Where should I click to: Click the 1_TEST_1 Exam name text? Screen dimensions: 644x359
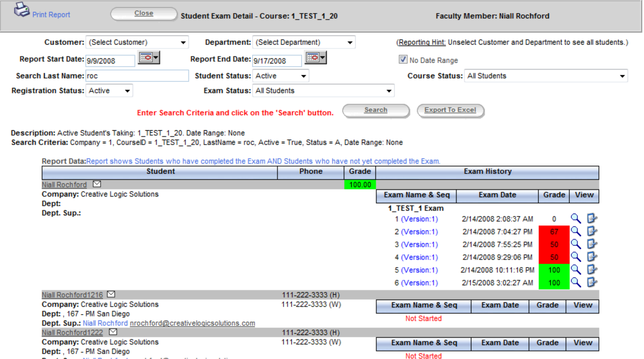coord(416,208)
